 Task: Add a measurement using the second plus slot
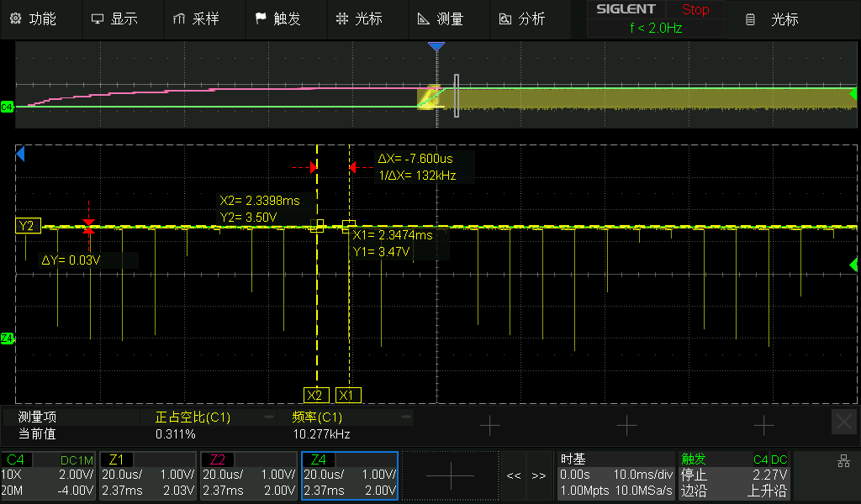(x=626, y=425)
